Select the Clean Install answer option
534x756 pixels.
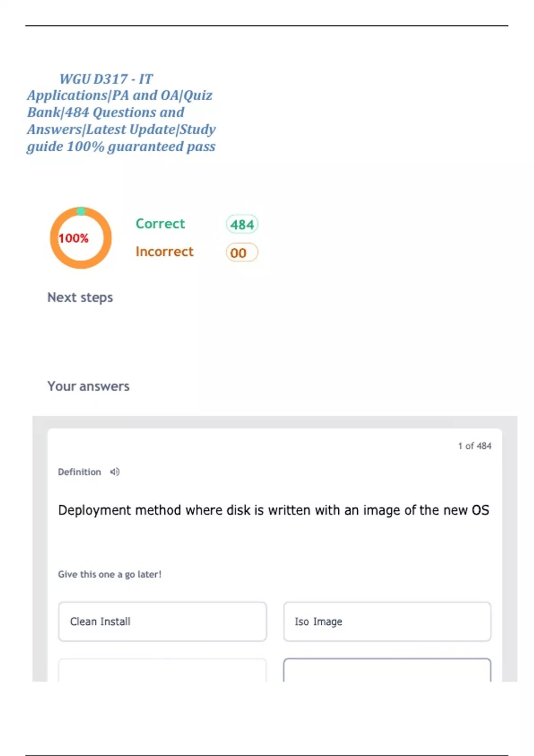tap(162, 621)
